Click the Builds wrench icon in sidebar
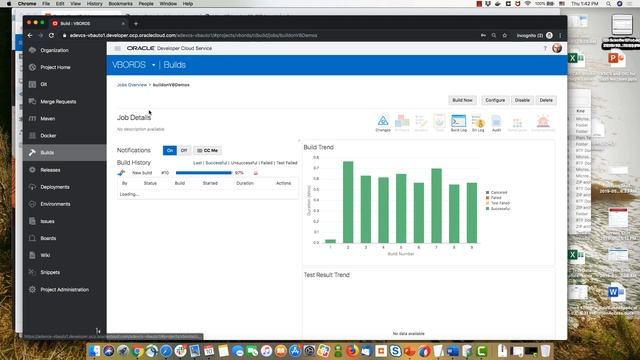Image resolution: width=640 pixels, height=360 pixels. pyautogui.click(x=32, y=152)
